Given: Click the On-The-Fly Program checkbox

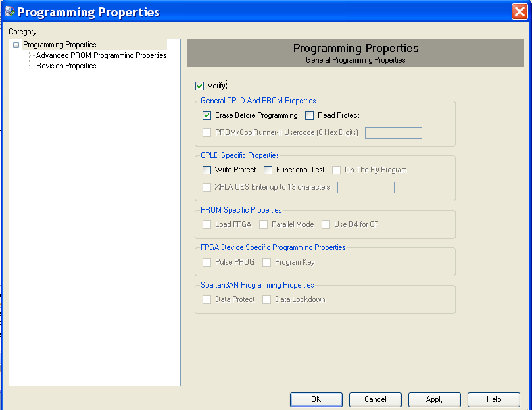Looking at the screenshot, I should 336,170.
